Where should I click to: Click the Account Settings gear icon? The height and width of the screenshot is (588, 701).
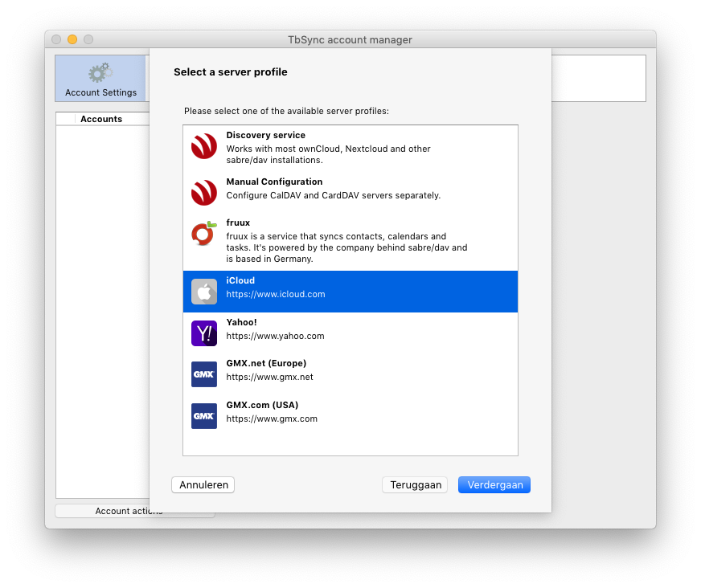[x=100, y=74]
